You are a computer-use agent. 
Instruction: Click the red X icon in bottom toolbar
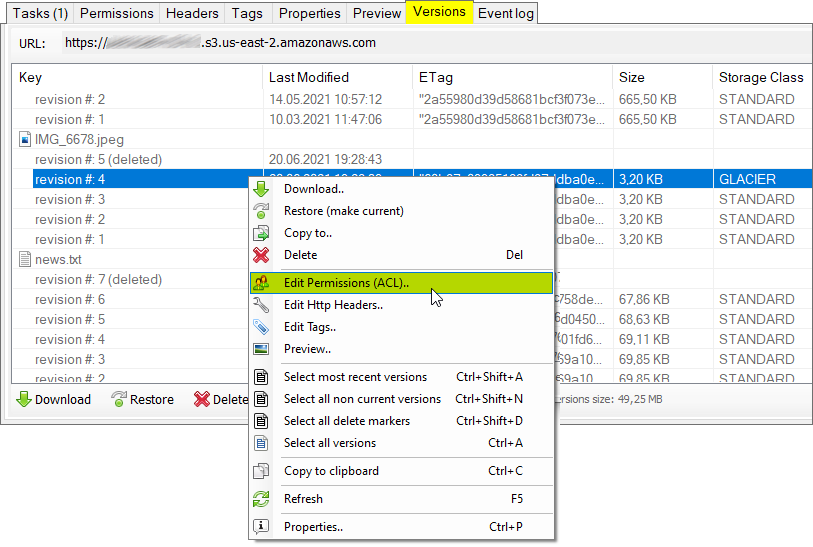click(202, 399)
